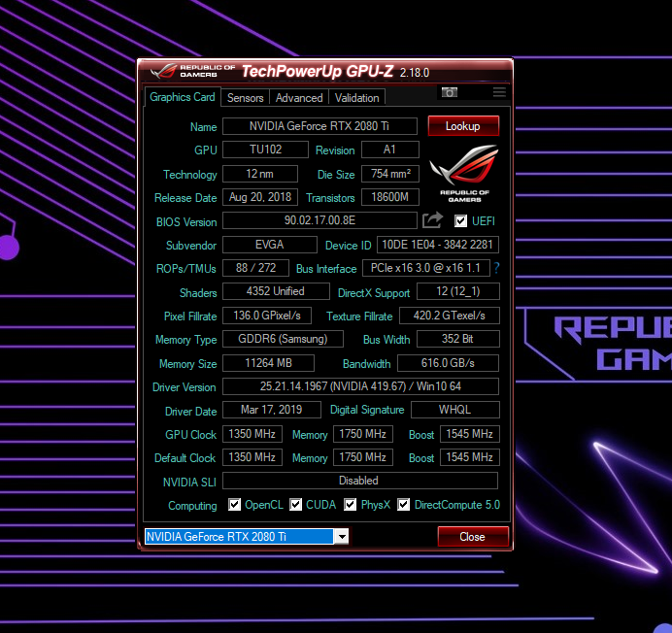Switch to the Sensors tab
The width and height of the screenshot is (672, 633).
[245, 98]
